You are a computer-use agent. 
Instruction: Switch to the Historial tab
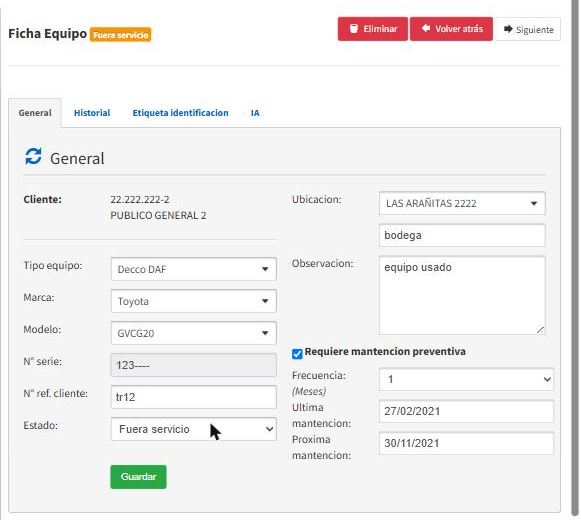92,113
